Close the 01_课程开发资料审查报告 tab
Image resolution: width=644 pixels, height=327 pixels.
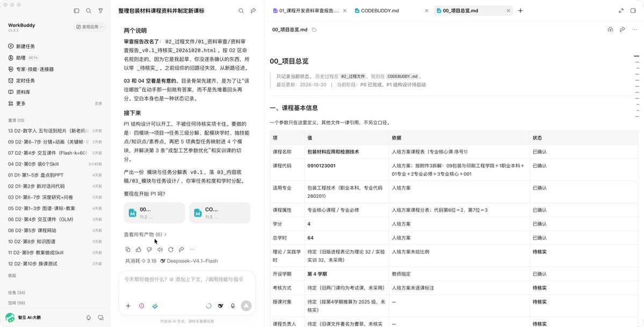[x=345, y=11]
